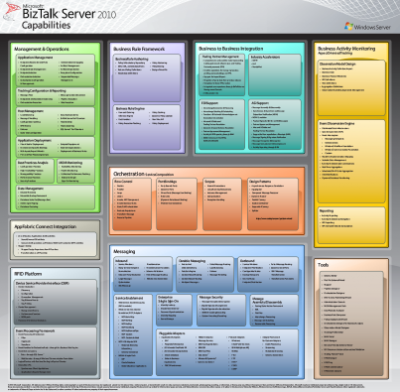Select the Scopes box in Orchestration
Viewport: 400px width, 392px height.
click(222, 204)
